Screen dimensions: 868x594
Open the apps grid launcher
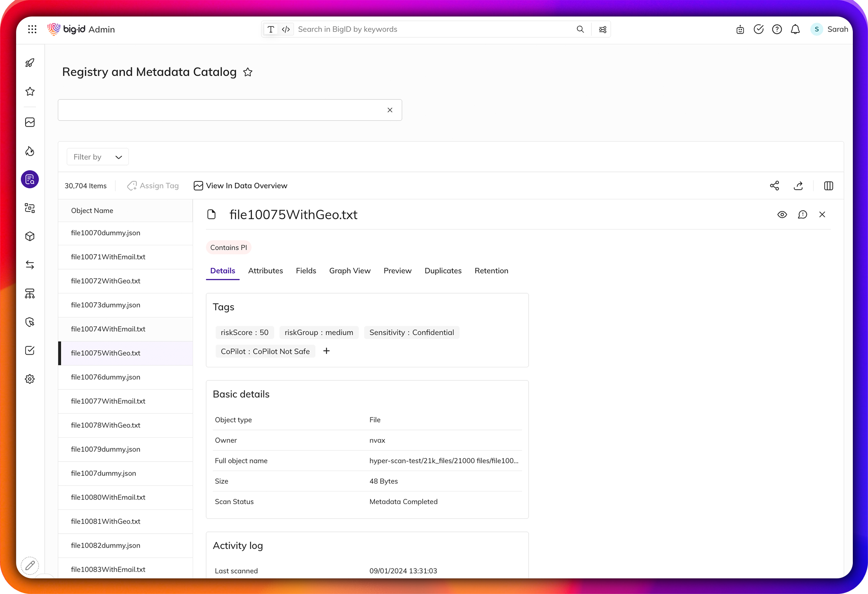(32, 29)
